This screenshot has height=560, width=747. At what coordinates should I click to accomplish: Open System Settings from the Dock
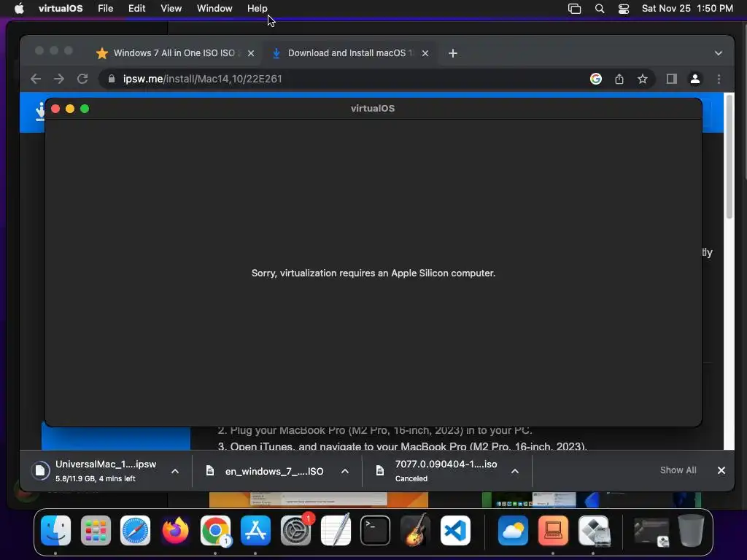point(295,531)
